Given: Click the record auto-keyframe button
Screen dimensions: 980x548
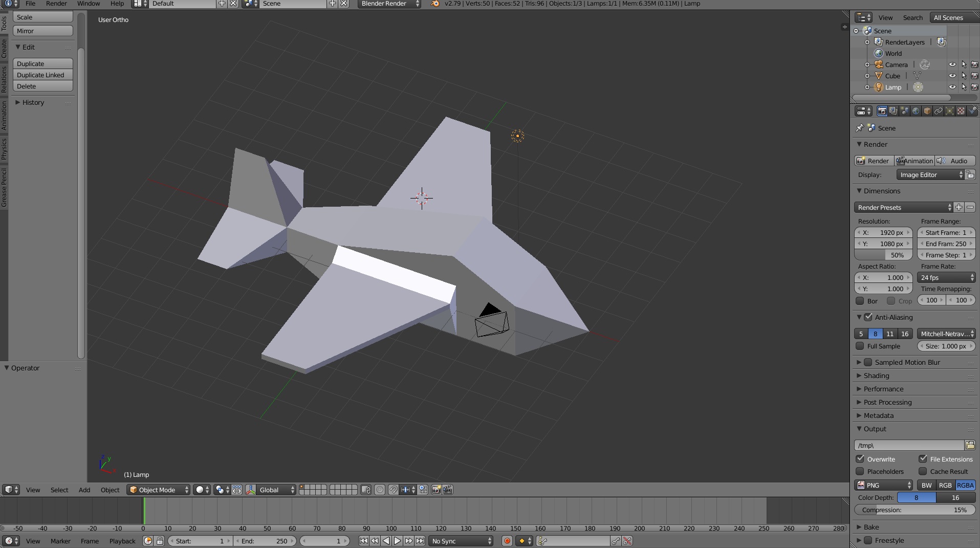Looking at the screenshot, I should tap(507, 541).
